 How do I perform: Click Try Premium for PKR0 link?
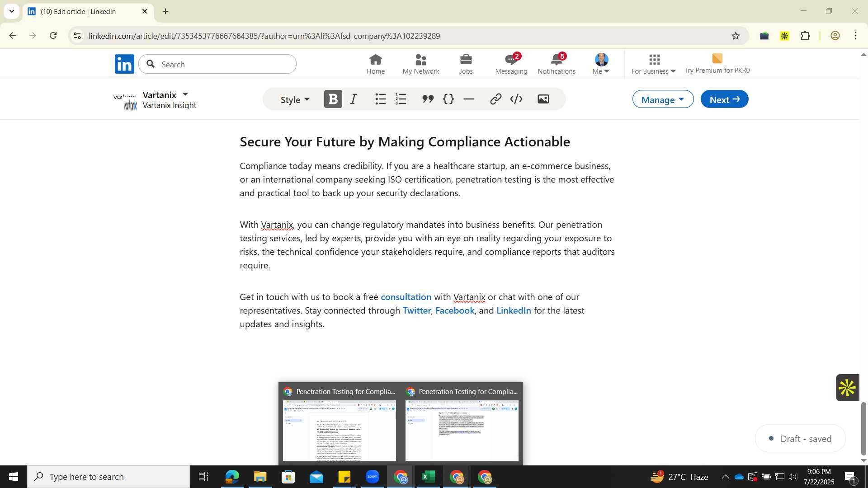[717, 64]
